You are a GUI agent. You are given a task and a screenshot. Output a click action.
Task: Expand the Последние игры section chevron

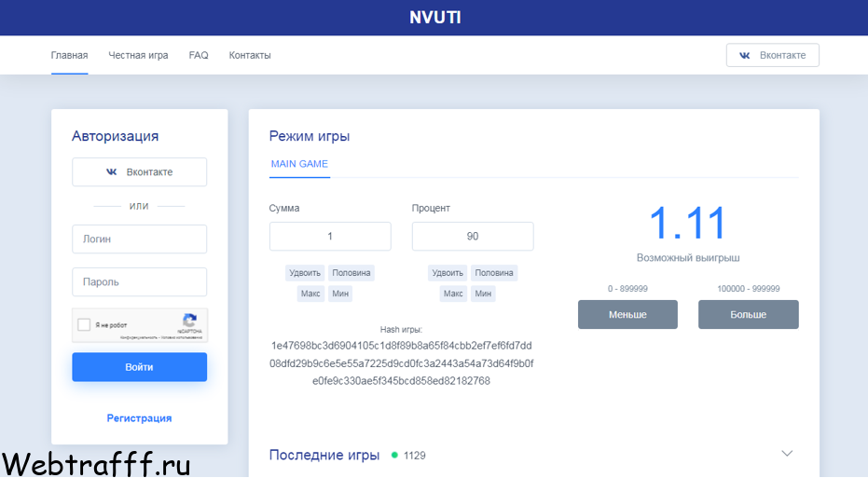pos(787,453)
